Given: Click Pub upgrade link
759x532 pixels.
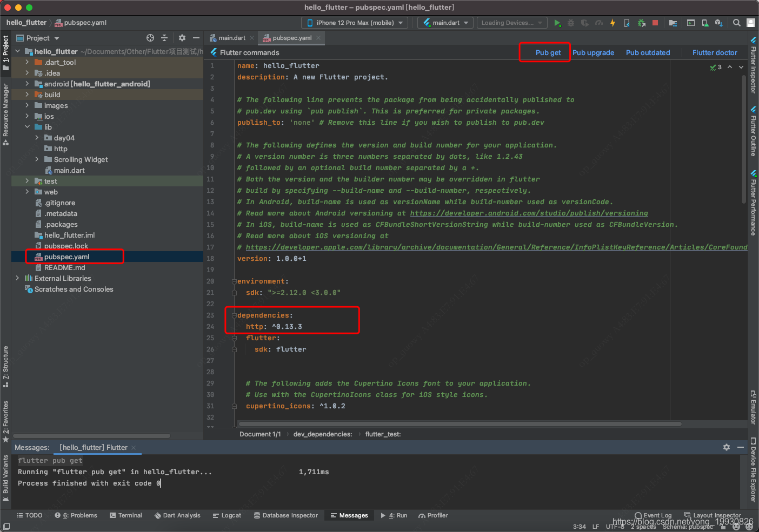Looking at the screenshot, I should pos(593,52).
